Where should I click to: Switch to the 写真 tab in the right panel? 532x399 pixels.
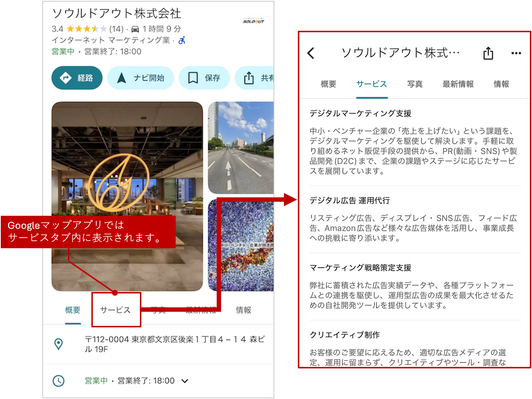pyautogui.click(x=415, y=84)
